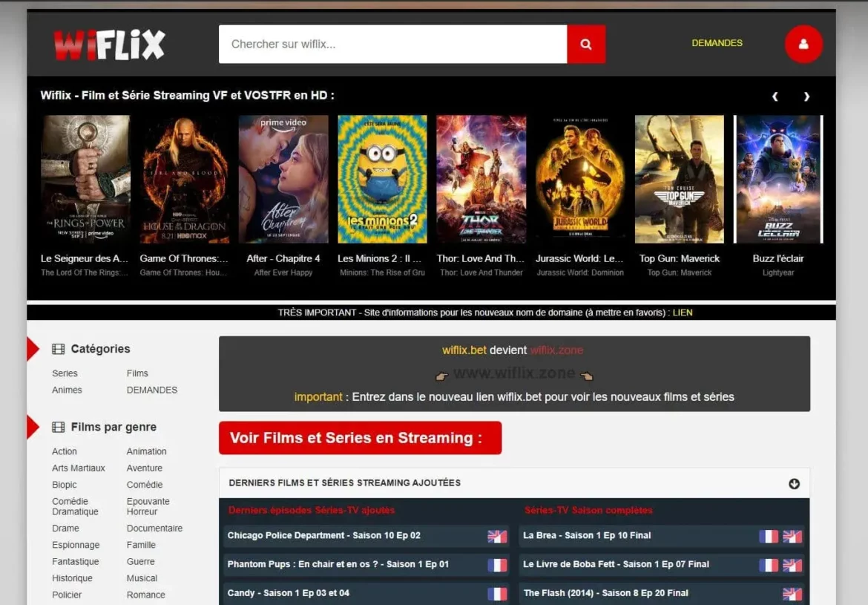The height and width of the screenshot is (605, 868).
Task: Click the left carousel arrow
Action: [775, 97]
